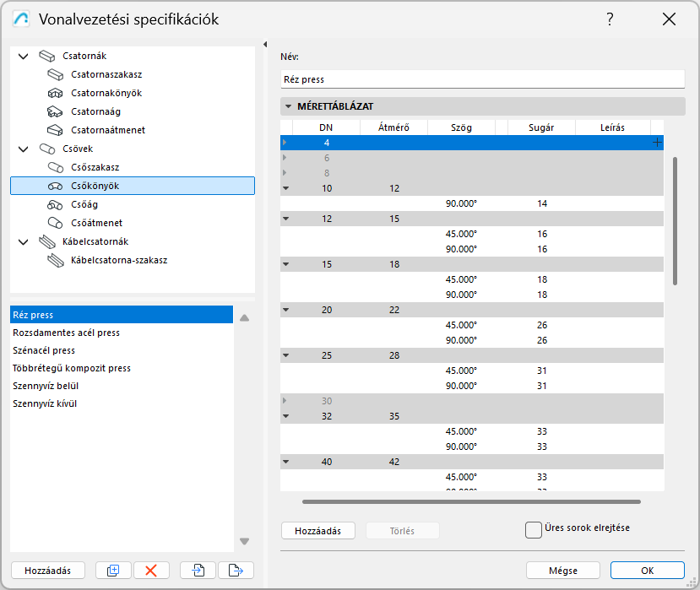700x590 pixels.
Task: Select Csőág pipe branch tree item
Action: click(84, 204)
